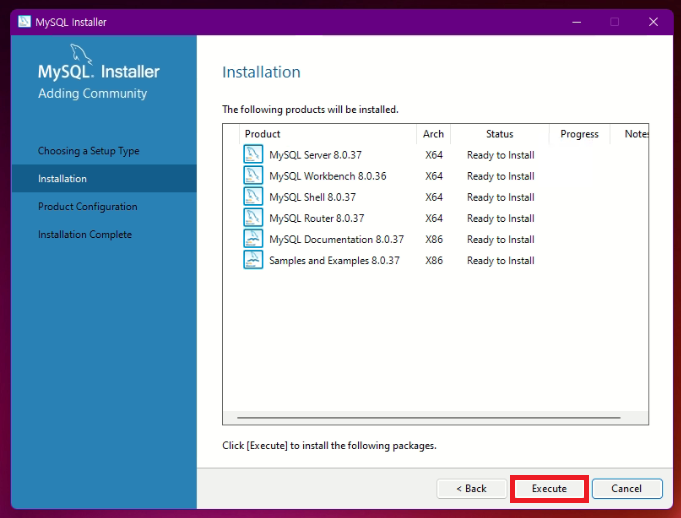Click the Progress column header
681x518 pixels.
[x=579, y=134]
